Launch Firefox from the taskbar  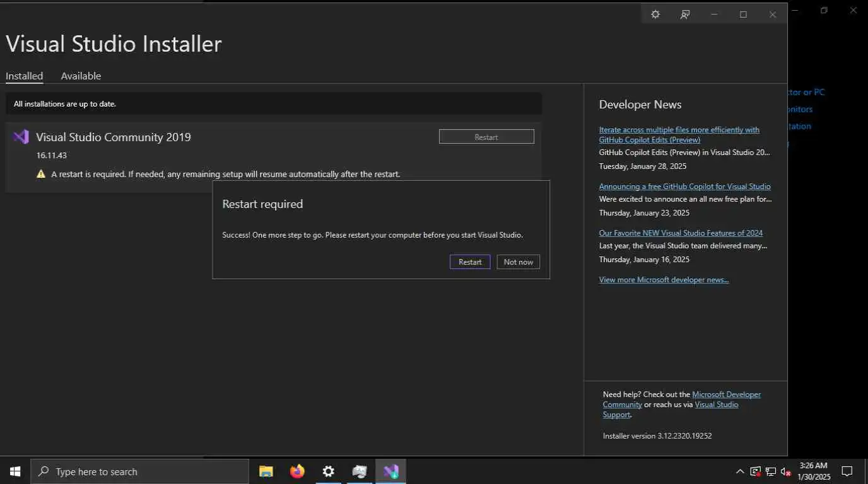[297, 471]
